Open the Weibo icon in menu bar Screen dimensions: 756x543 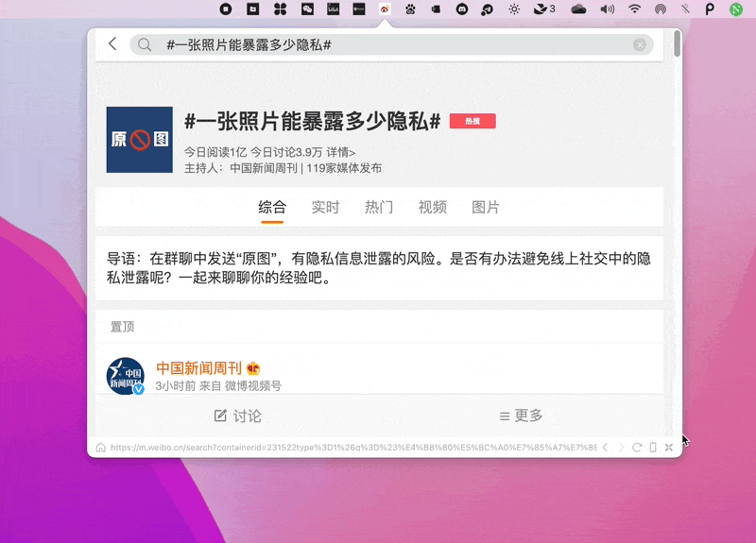click(385, 8)
